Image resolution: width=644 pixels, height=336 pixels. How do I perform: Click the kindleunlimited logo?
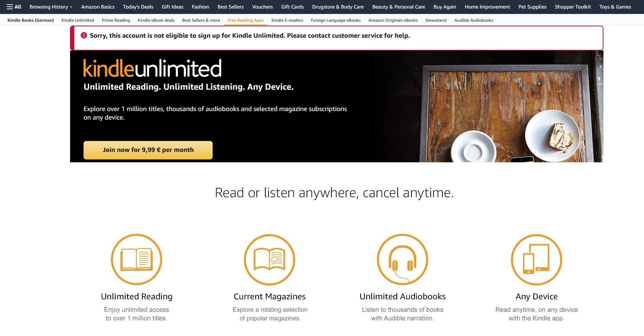coord(152,68)
